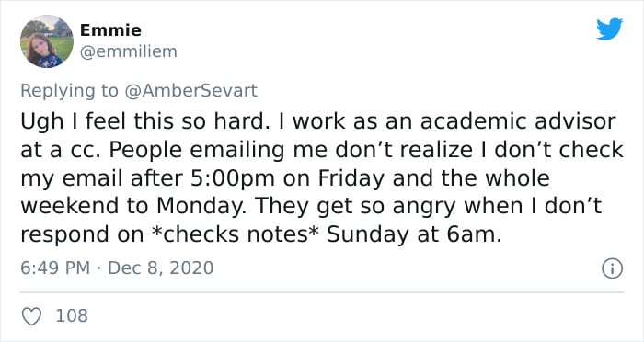Viewport: 644px width, 342px height.
Task: Click the phrase '*checks notes*' in tweet
Action: [x=236, y=234]
